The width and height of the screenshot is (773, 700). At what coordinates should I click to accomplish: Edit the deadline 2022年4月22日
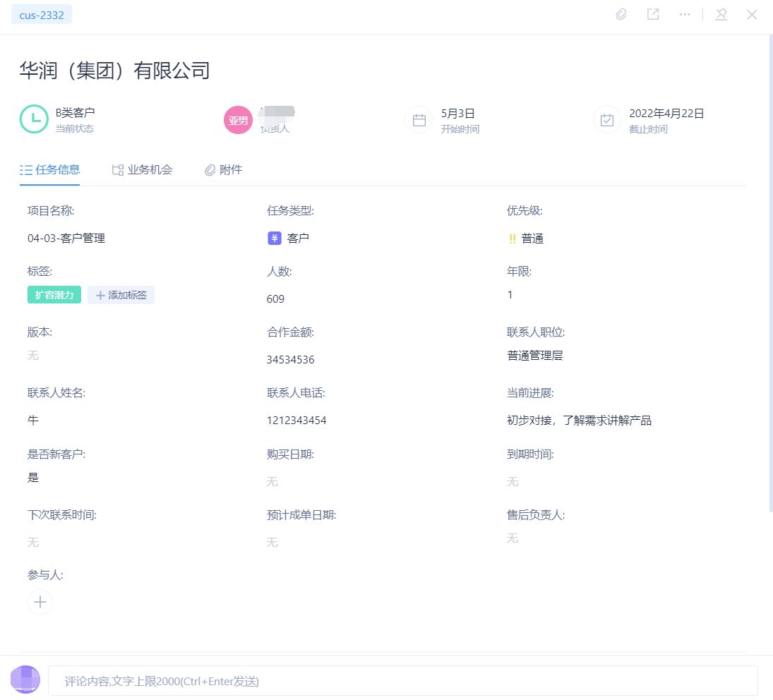[666, 114]
